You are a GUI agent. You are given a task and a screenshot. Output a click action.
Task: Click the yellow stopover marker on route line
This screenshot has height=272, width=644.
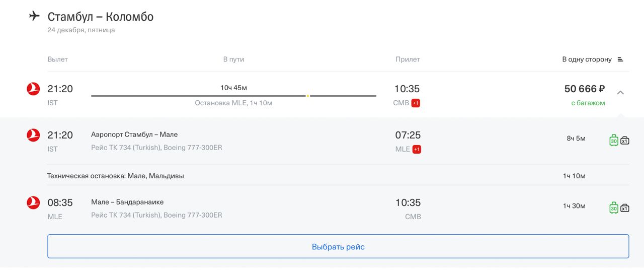307,96
